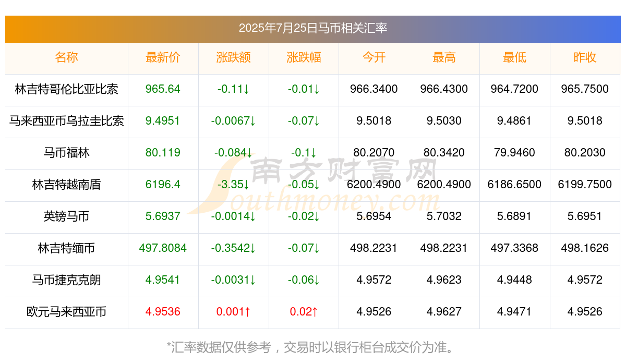Click highest value 4.9627
Image resolution: width=626 pixels, height=364 pixels.
coord(444,312)
